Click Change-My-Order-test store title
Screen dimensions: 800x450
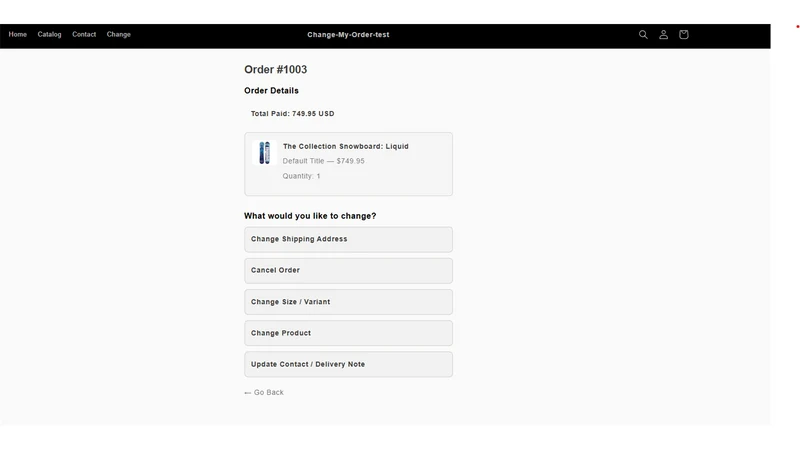(348, 35)
